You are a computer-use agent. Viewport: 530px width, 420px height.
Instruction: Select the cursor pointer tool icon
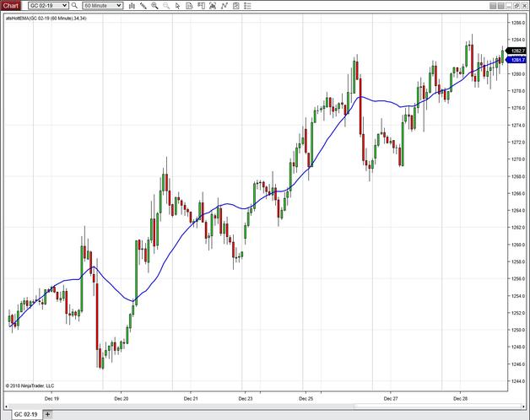(x=178, y=5)
